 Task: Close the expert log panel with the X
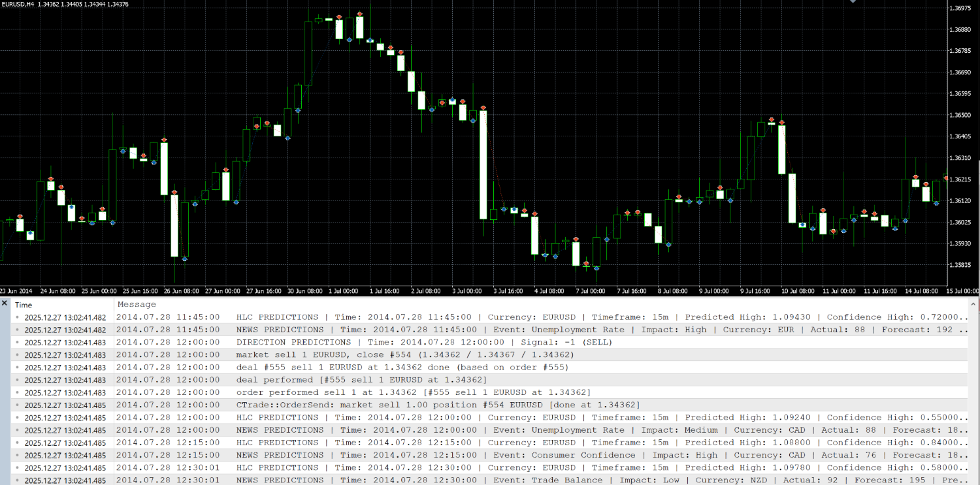click(5, 303)
